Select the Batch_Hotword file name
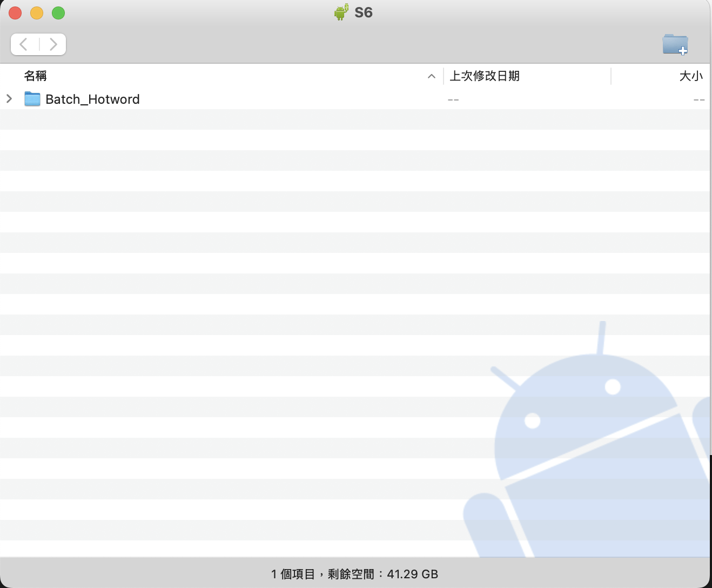The height and width of the screenshot is (588, 712). tap(92, 99)
